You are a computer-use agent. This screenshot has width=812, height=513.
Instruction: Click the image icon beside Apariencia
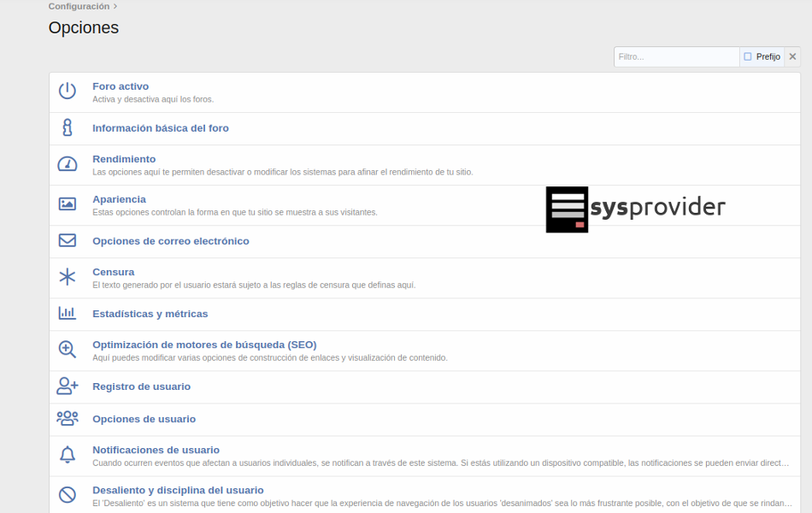tap(68, 204)
